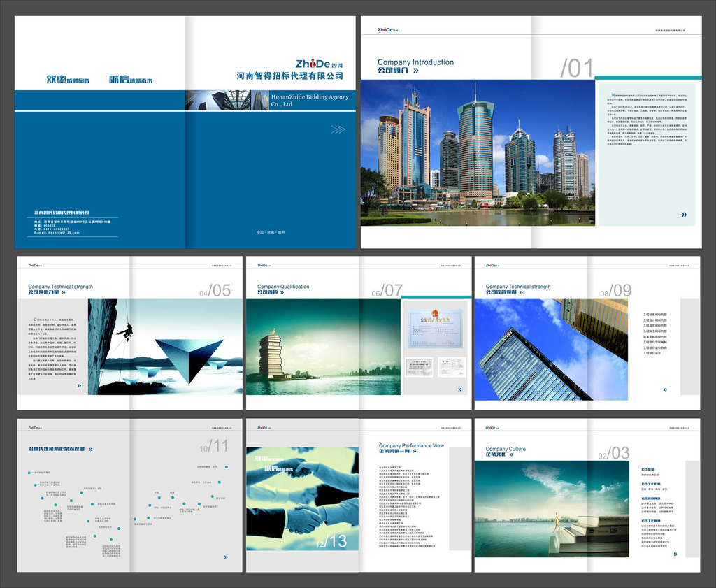
Task: Click the double arrow on the Company Culture page
Action: [675, 554]
